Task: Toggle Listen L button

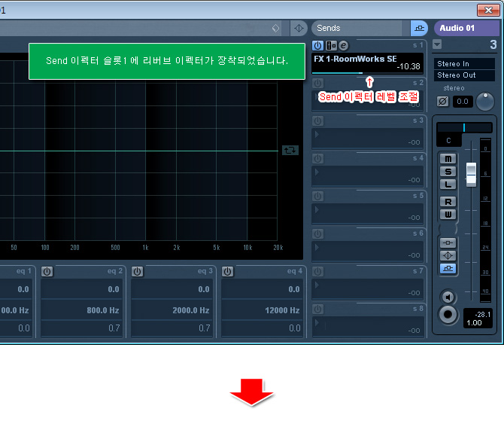Action: (448, 184)
